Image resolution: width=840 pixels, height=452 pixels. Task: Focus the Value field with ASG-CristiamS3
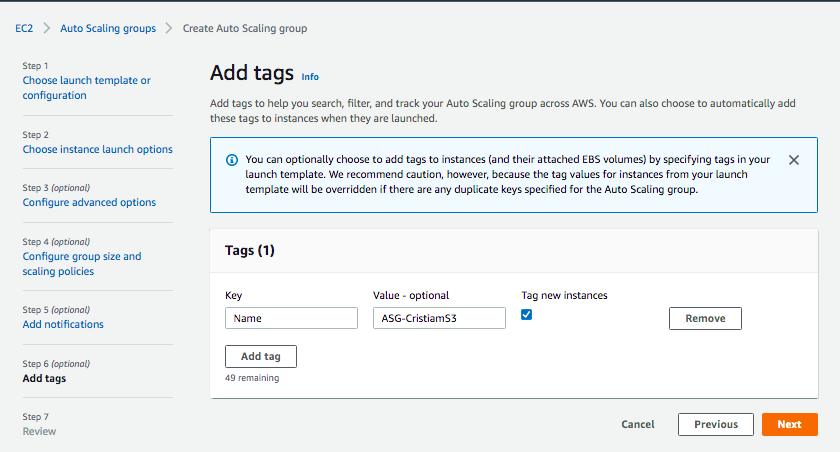[438, 318]
